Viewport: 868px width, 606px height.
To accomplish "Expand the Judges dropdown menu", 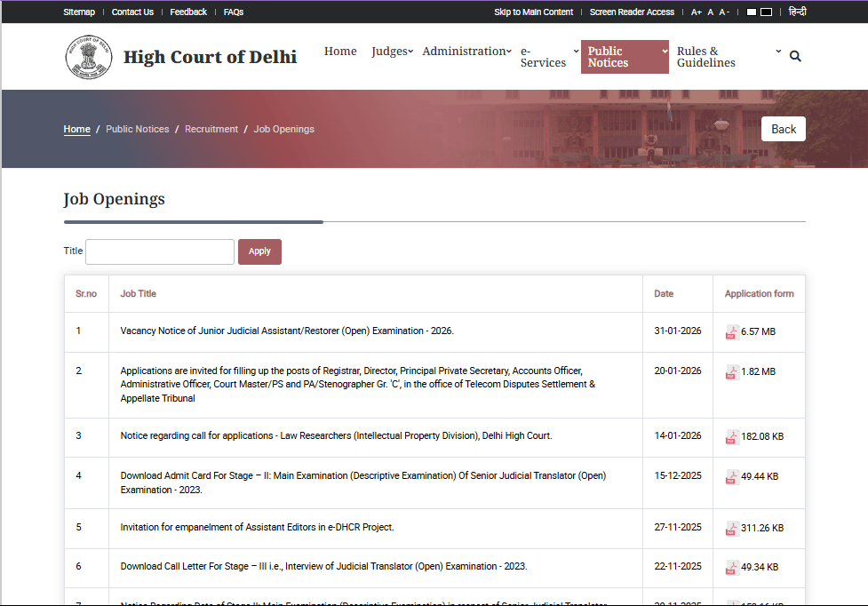I will (x=391, y=52).
